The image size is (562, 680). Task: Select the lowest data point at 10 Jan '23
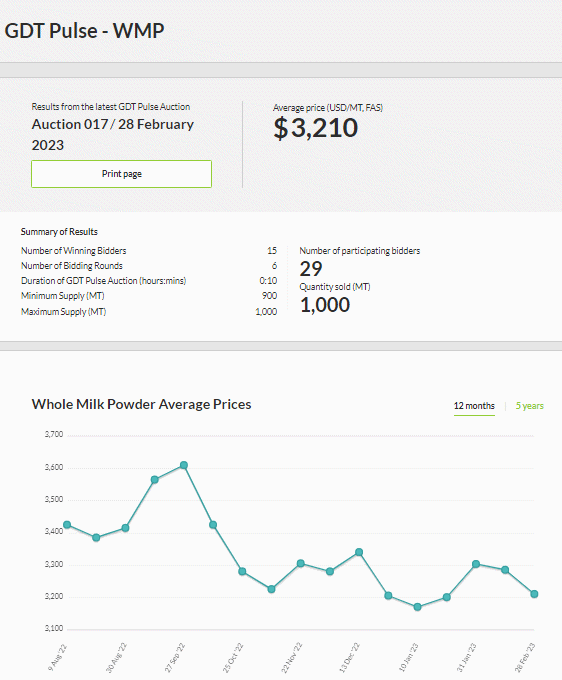pos(418,607)
